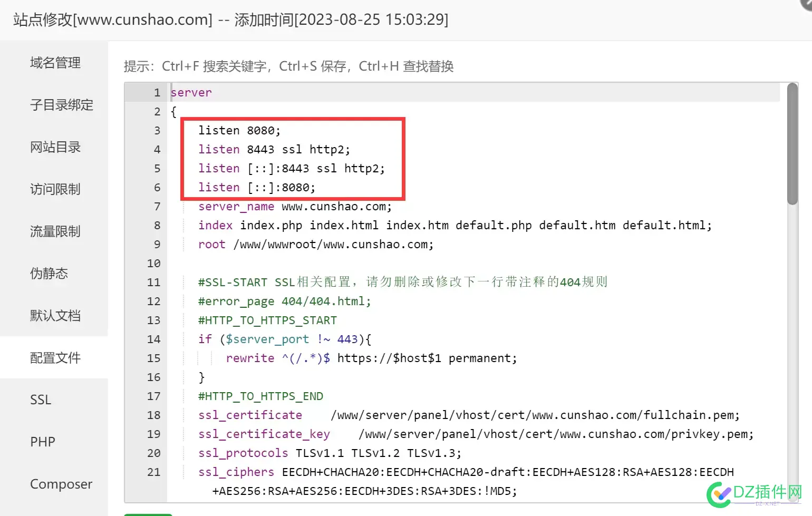The width and height of the screenshot is (812, 516).
Task: Click the server_name www.cunshao.com line
Action: (x=295, y=207)
